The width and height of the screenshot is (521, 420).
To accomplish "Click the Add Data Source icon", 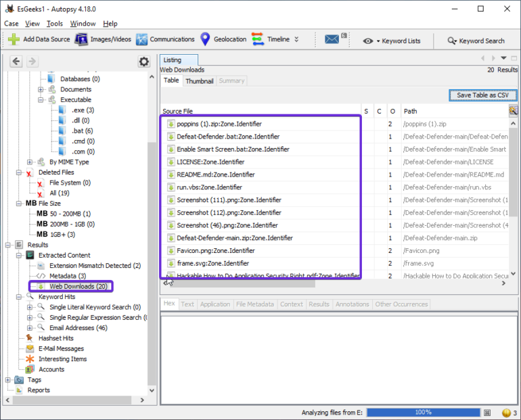I will (x=14, y=39).
